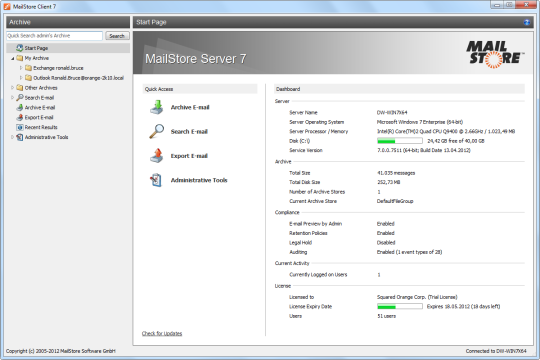Select My Archive in the tree
Viewport: 540px width, 360px height.
(x=37, y=58)
